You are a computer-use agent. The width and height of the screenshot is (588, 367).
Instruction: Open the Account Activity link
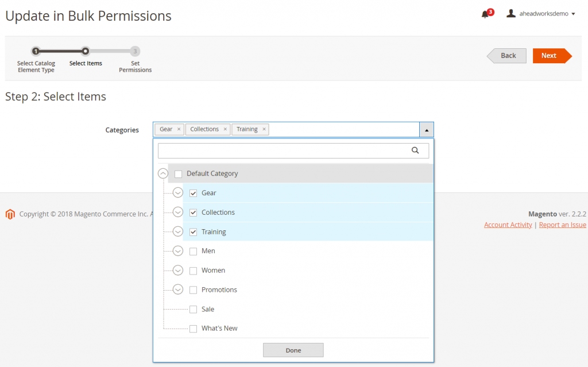(508, 225)
